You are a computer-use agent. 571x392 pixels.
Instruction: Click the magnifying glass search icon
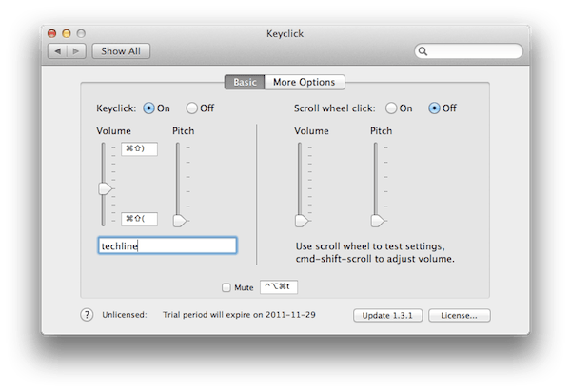[423, 51]
